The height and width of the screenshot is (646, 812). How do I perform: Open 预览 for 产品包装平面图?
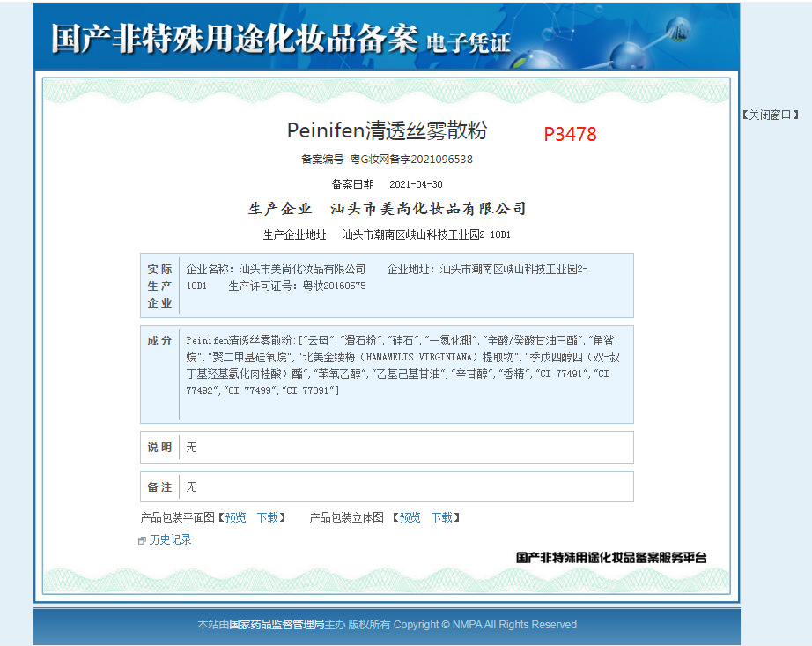pyautogui.click(x=236, y=517)
